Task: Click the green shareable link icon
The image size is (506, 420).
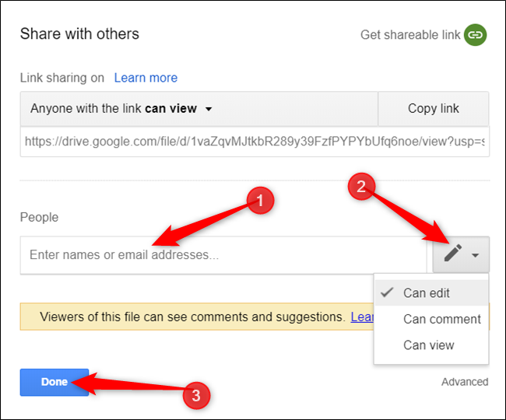Action: coord(475,35)
